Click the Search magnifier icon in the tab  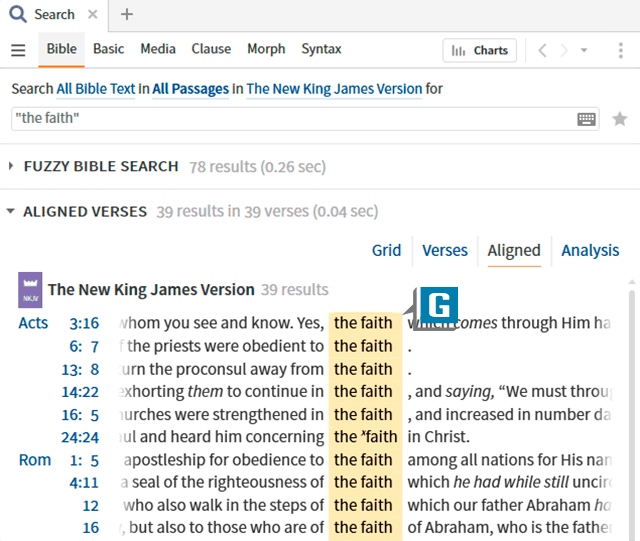click(18, 14)
